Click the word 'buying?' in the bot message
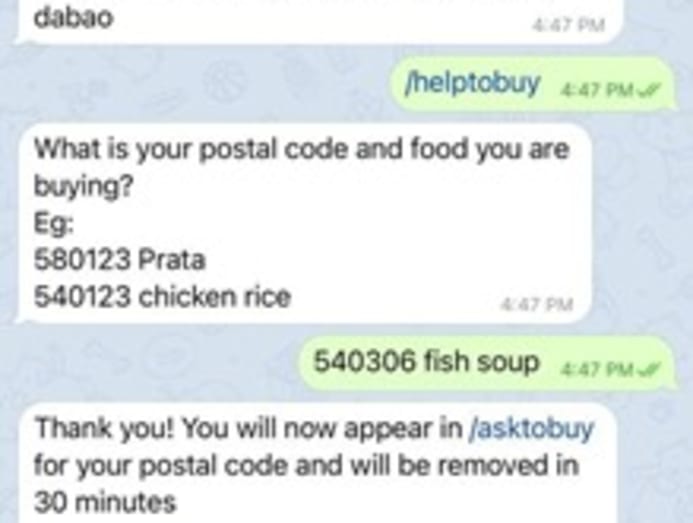This screenshot has width=693, height=523. (x=84, y=187)
